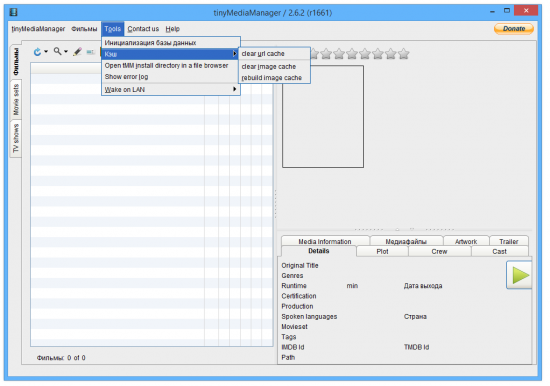Image resolution: width=550 pixels, height=386 pixels.
Task: Click the empty movie poster placeholder
Action: click(323, 117)
